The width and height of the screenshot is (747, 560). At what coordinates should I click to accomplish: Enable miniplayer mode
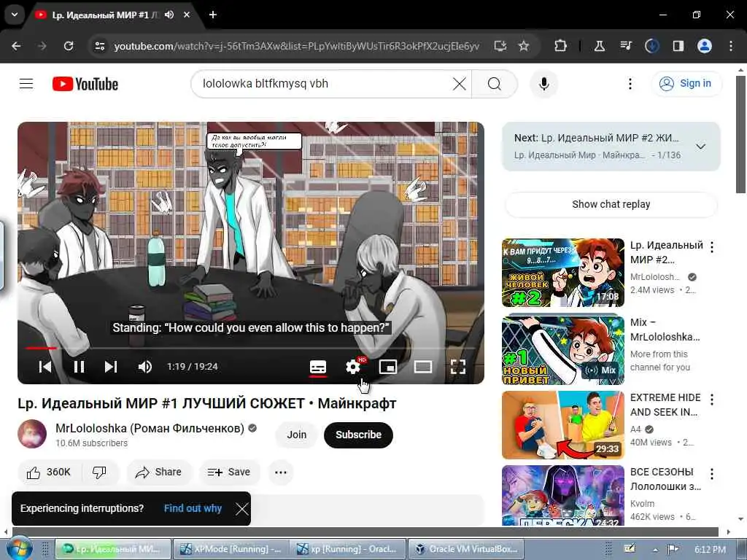pos(388,367)
